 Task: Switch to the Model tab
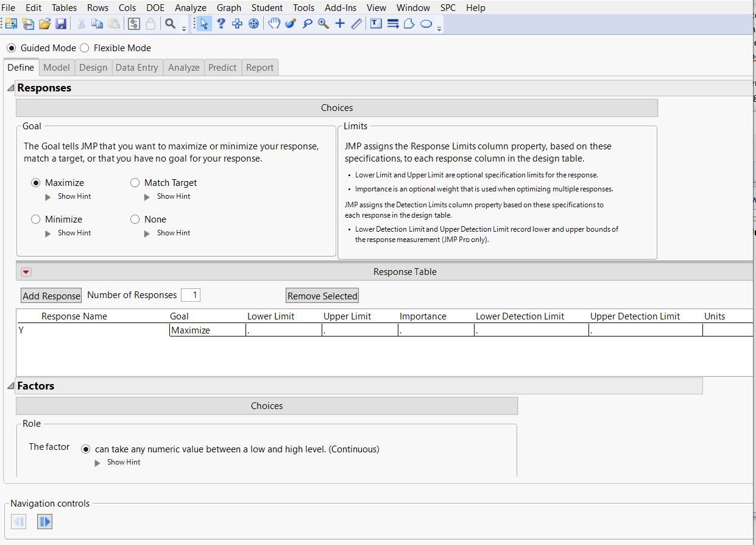pyautogui.click(x=57, y=68)
